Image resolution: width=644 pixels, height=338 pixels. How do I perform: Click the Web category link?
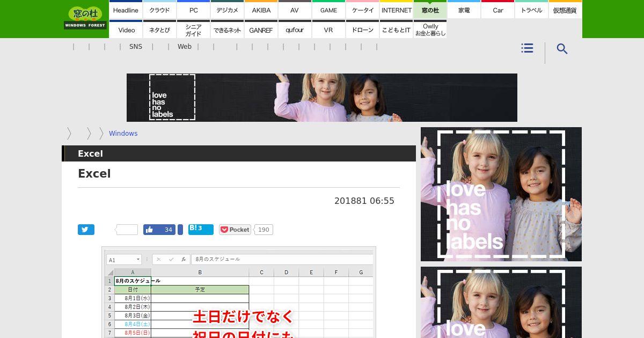click(x=185, y=47)
